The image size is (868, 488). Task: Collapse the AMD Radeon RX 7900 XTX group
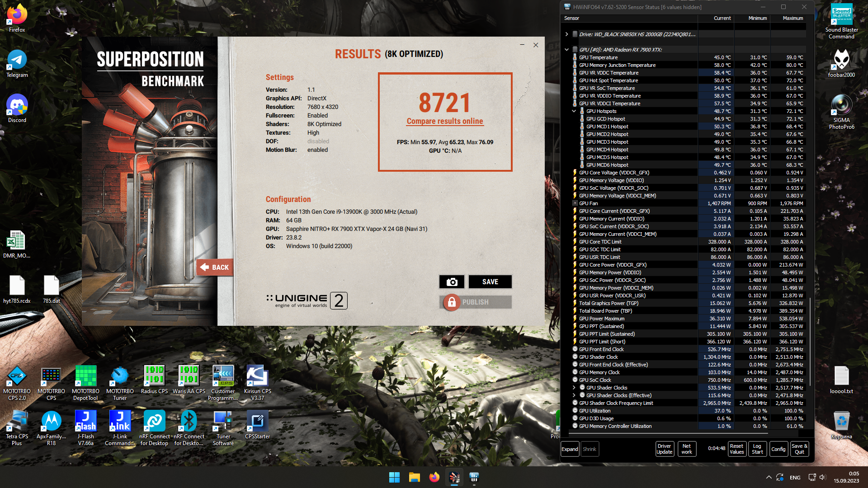click(x=566, y=50)
